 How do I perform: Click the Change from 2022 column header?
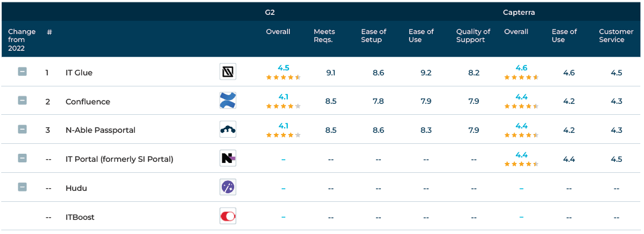pos(22,40)
